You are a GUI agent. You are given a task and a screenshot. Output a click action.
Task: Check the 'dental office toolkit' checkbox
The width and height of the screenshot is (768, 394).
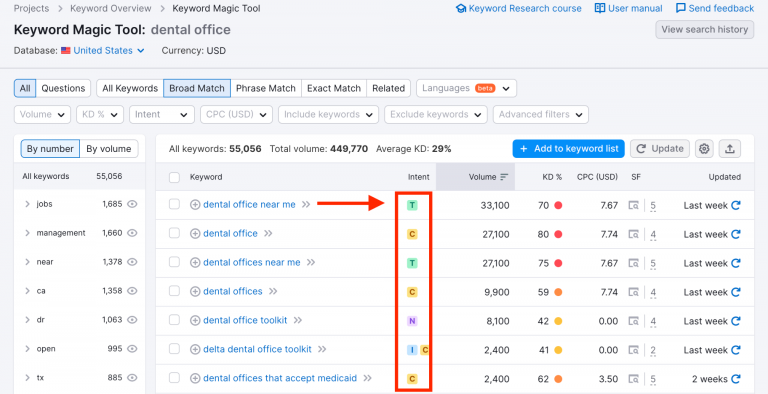(174, 320)
